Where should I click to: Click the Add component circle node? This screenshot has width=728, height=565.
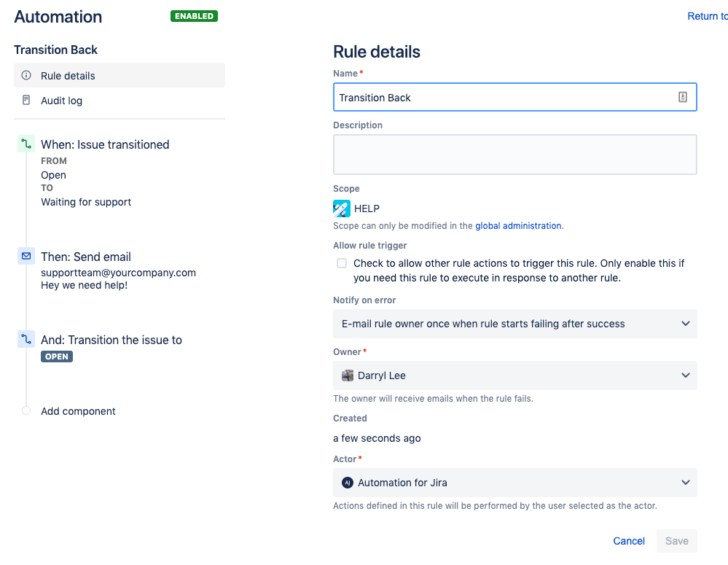click(26, 411)
